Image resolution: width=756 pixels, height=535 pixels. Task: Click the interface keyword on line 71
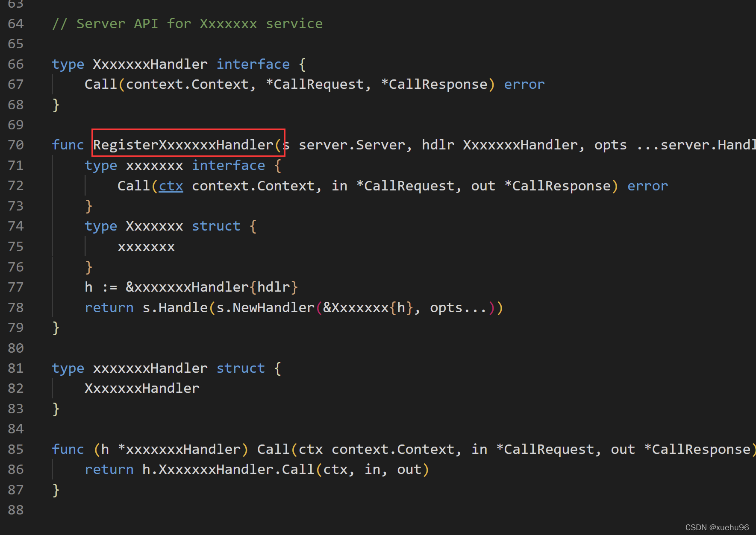coord(228,165)
